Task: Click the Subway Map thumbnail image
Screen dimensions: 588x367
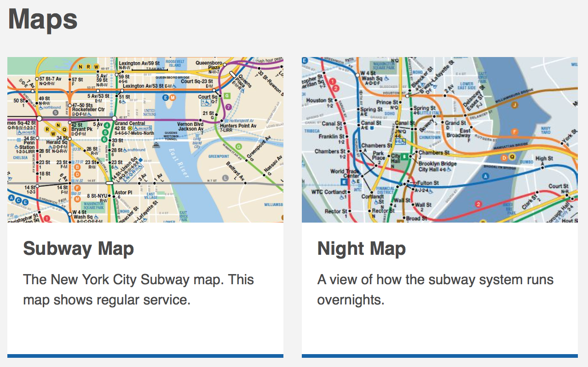Action: [145, 140]
